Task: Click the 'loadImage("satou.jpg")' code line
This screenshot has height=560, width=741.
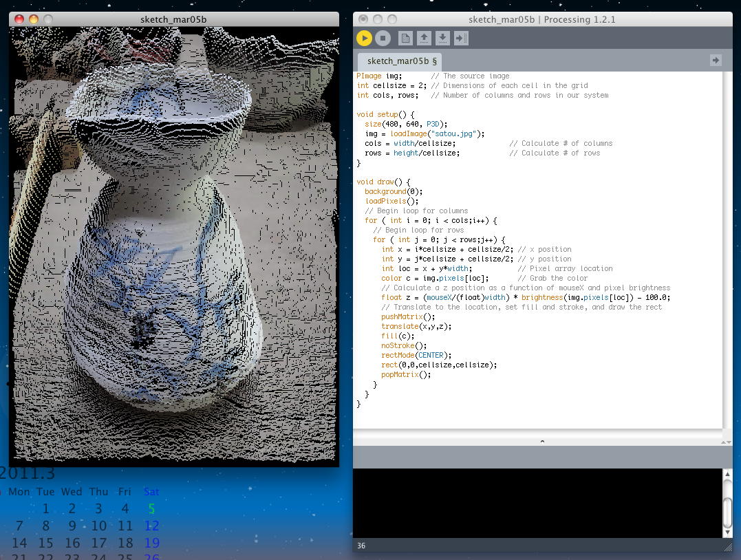Action: click(x=425, y=133)
